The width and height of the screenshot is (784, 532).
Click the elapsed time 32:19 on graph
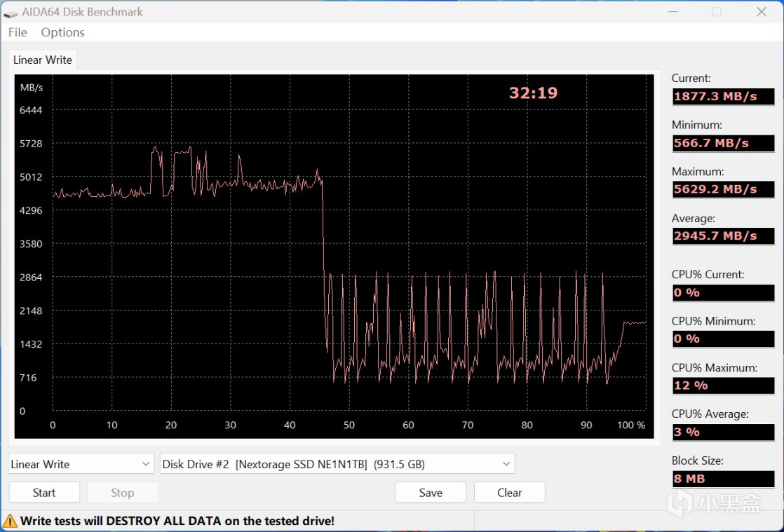[x=533, y=93]
